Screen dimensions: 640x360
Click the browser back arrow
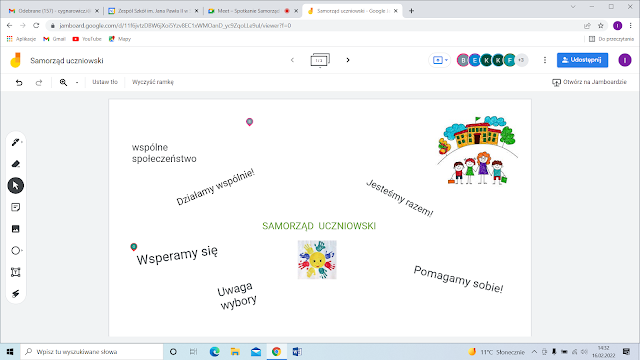(9, 25)
